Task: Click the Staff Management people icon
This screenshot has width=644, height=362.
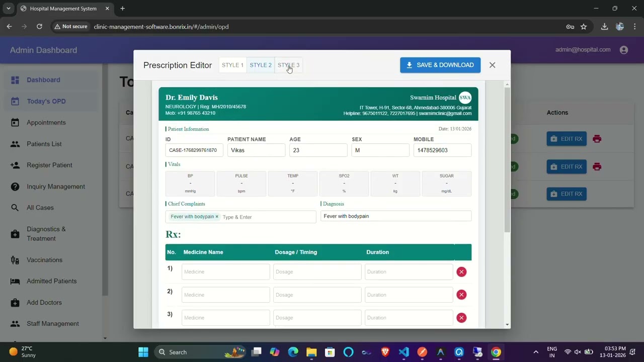Action: (15, 324)
